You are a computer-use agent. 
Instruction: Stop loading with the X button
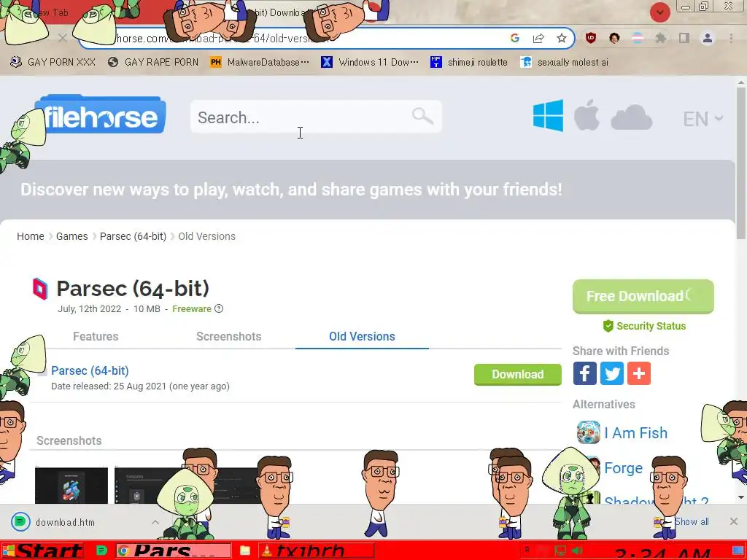(63, 38)
